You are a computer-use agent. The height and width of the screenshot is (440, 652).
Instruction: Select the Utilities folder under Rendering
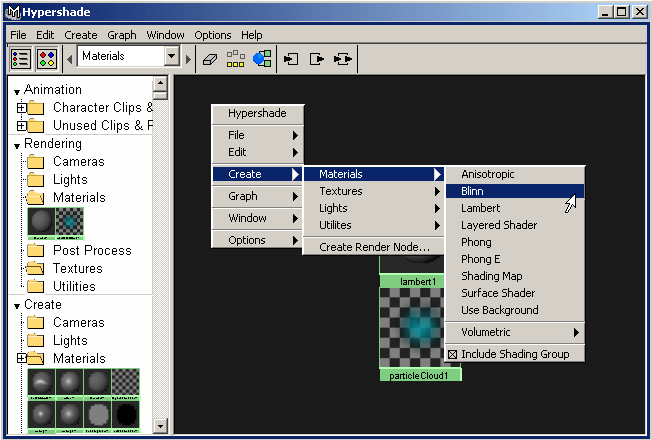tap(62, 286)
